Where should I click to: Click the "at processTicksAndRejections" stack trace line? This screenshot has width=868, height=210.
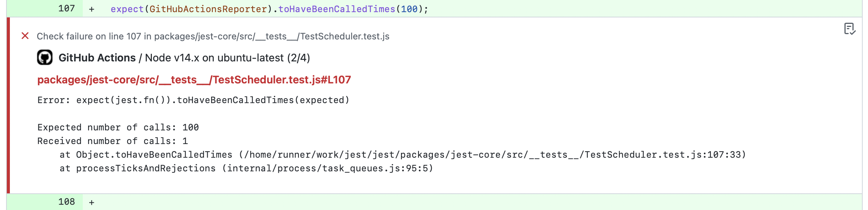coord(246,168)
